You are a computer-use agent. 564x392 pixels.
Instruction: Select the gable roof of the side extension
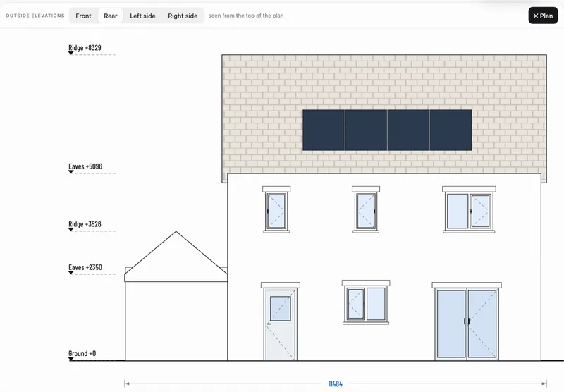tap(176, 257)
